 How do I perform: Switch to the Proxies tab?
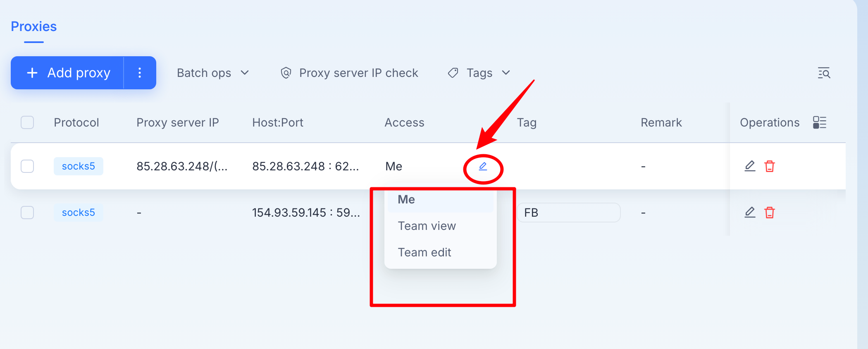coord(34,26)
